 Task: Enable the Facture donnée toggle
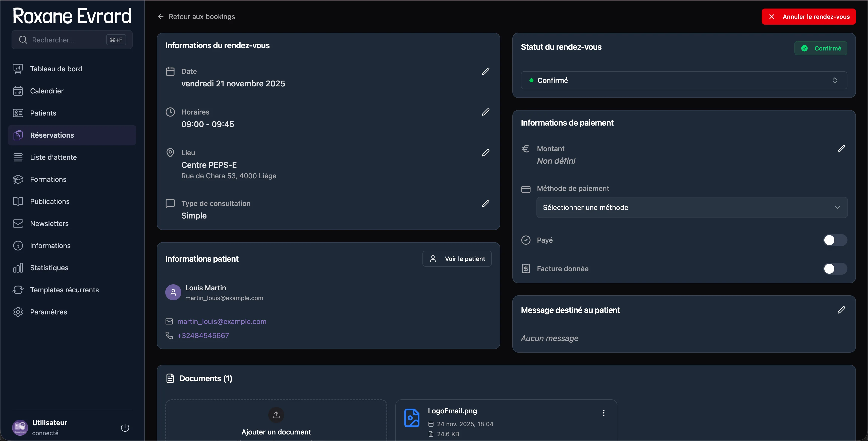[x=835, y=268]
